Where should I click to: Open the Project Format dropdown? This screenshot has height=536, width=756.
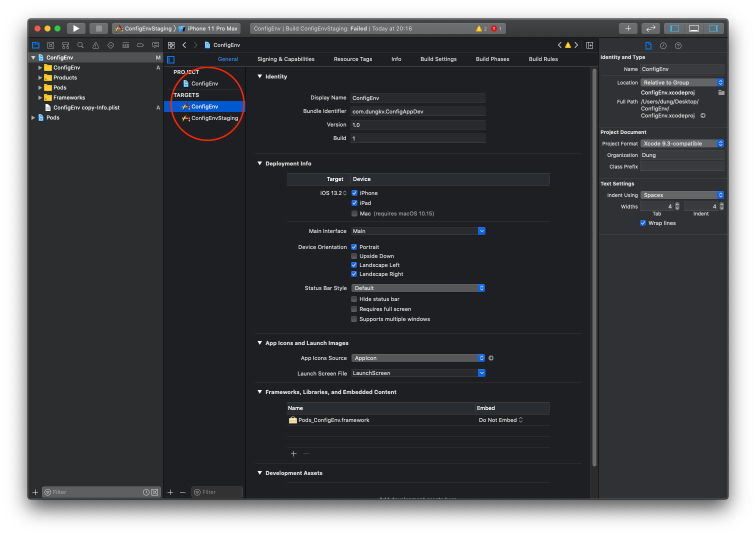click(x=682, y=143)
